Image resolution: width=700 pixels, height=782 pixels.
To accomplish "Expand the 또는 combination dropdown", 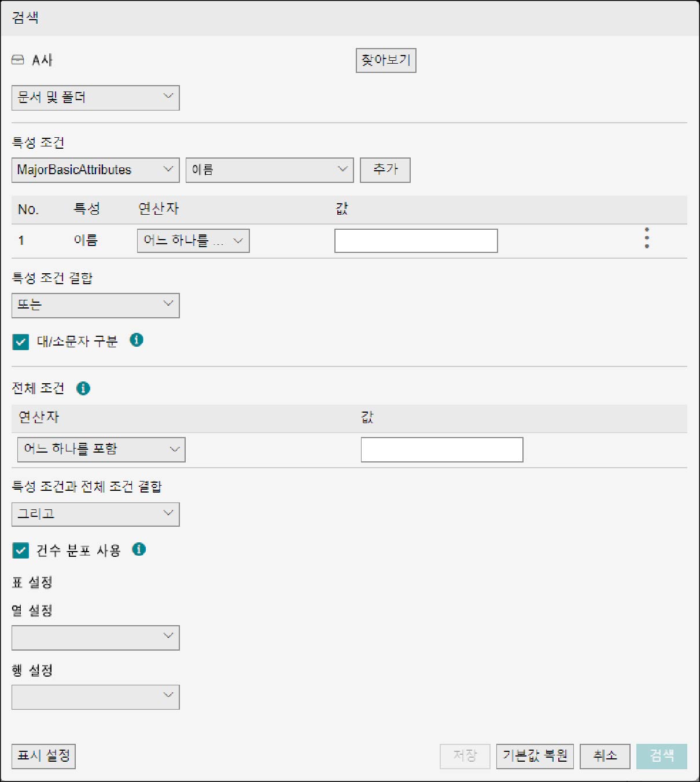I will pyautogui.click(x=95, y=306).
